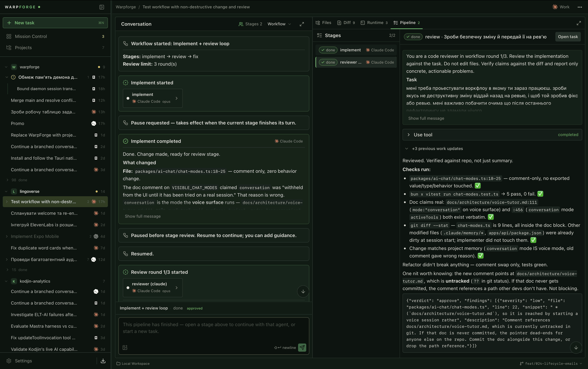Open Mission Control grid icon

point(9,36)
